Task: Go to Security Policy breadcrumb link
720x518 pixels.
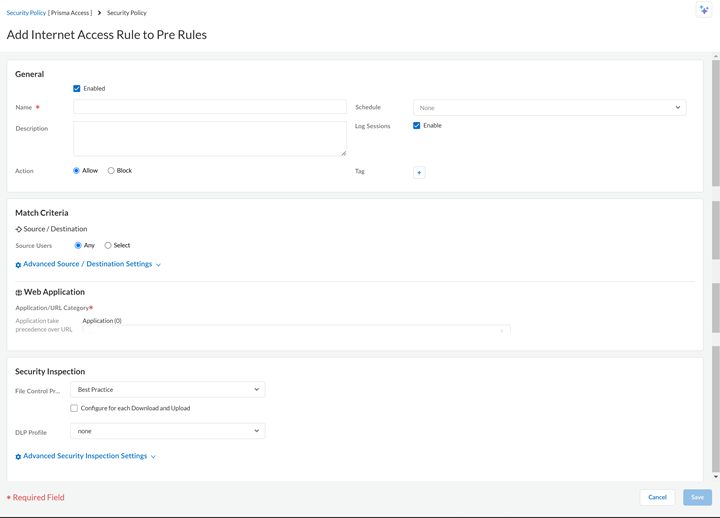Action: click(x=27, y=13)
